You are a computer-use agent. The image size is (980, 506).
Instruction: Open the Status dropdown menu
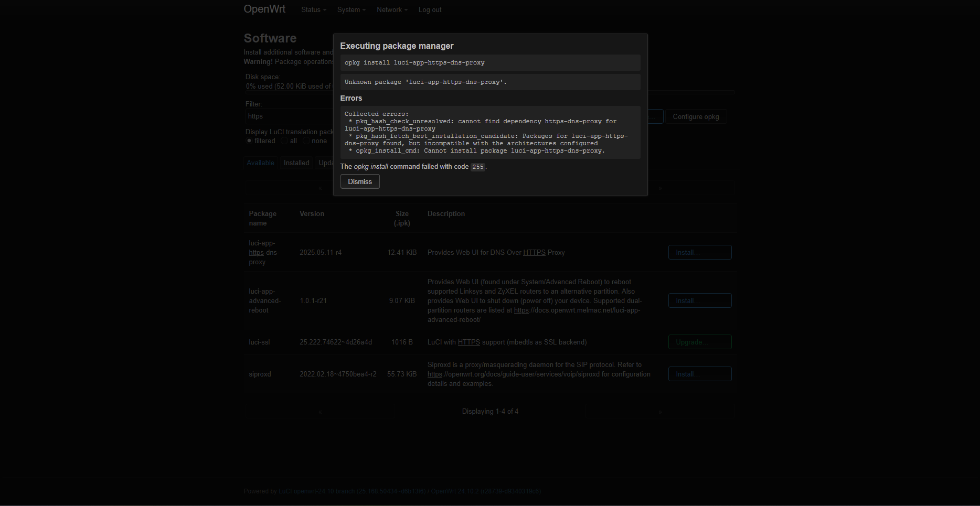point(313,10)
